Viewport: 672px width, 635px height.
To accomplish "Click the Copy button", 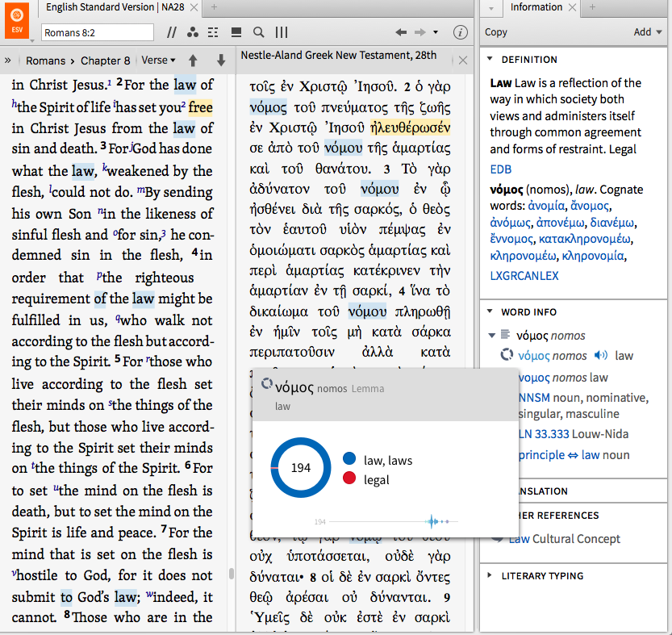I will [496, 32].
